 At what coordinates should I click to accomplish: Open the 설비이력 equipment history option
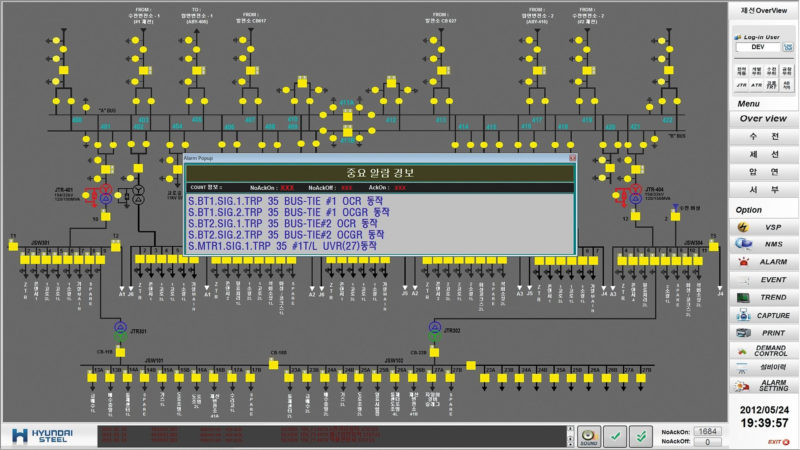pyautogui.click(x=764, y=367)
